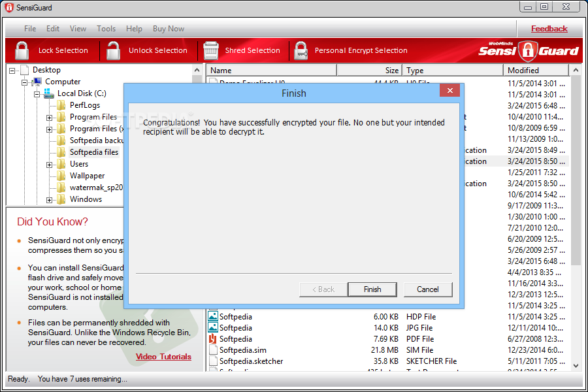Click the Lock Selection padlock icon

(22, 50)
